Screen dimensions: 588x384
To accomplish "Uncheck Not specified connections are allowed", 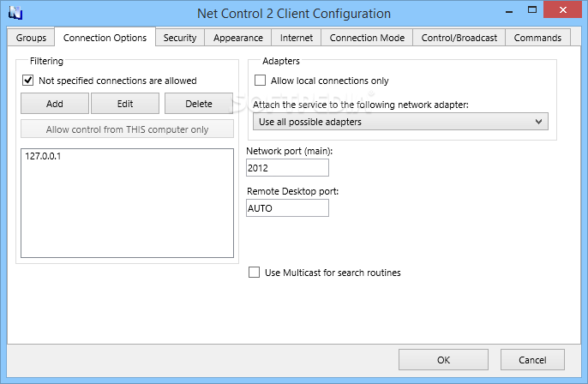I will (28, 81).
